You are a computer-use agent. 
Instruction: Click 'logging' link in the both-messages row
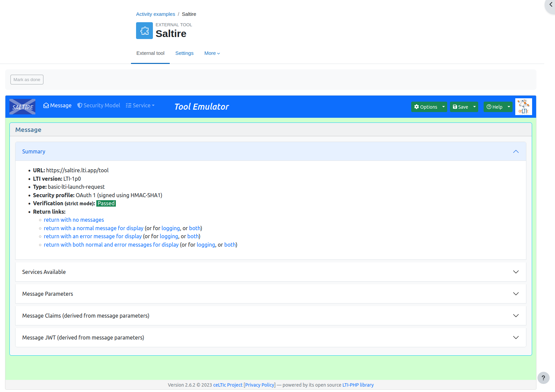point(206,245)
